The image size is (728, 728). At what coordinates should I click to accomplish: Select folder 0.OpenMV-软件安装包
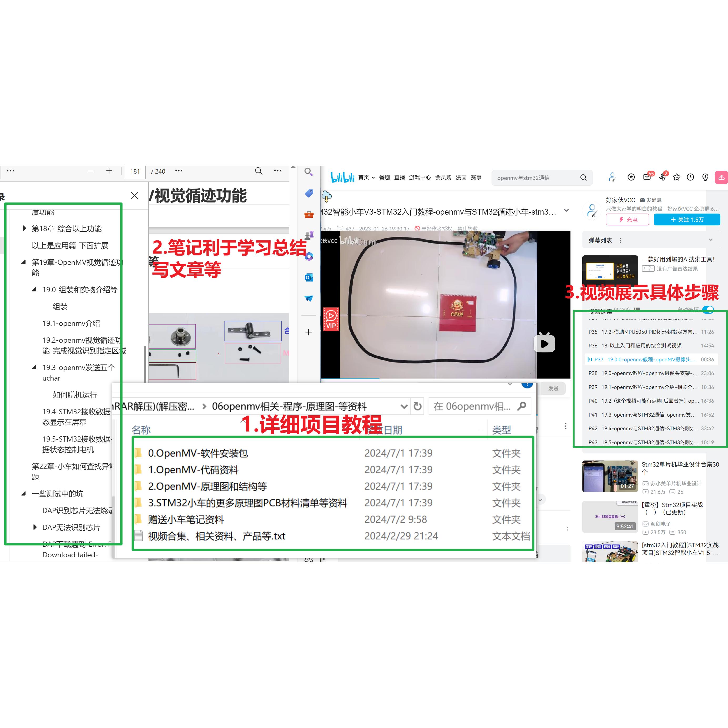click(x=198, y=453)
